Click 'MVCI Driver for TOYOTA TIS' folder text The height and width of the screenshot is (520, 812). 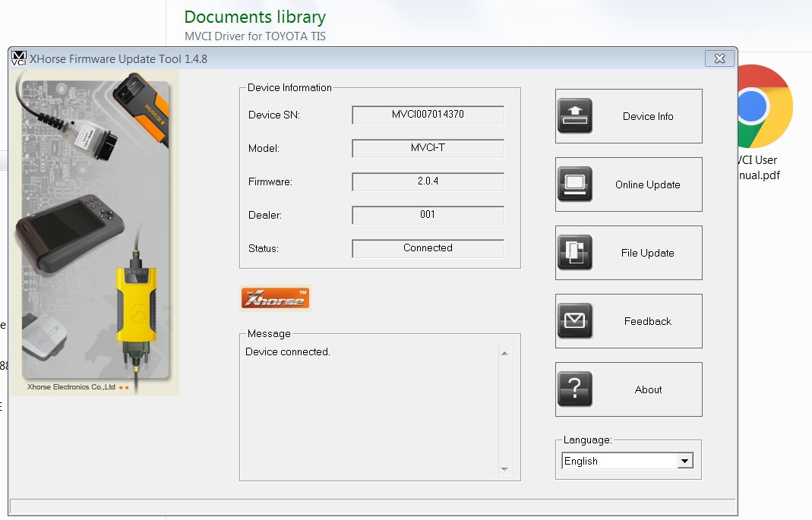(254, 36)
